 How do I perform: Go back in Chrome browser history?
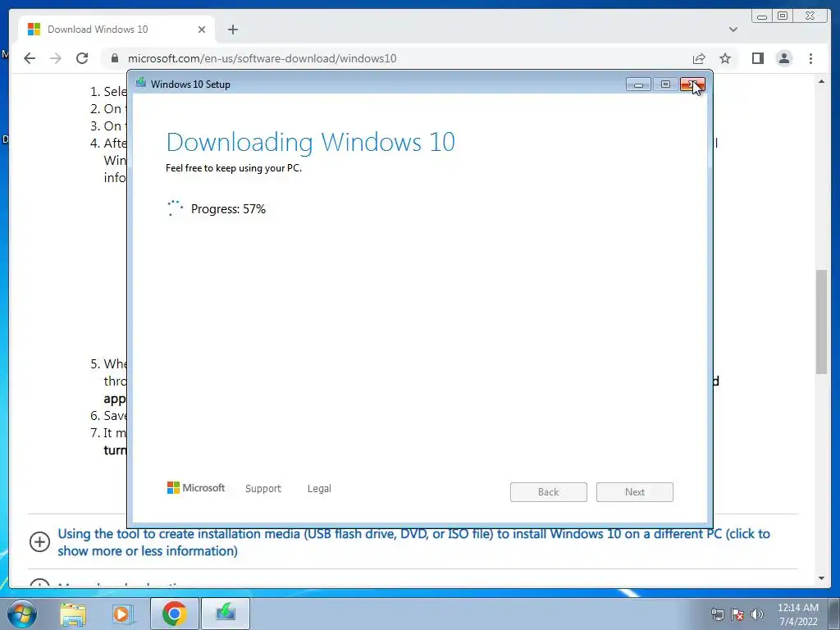(x=30, y=58)
